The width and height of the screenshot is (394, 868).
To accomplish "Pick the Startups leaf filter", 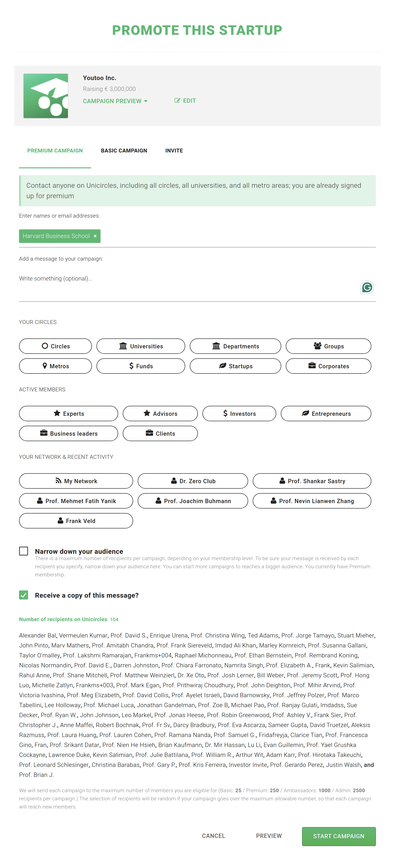I will tap(235, 366).
